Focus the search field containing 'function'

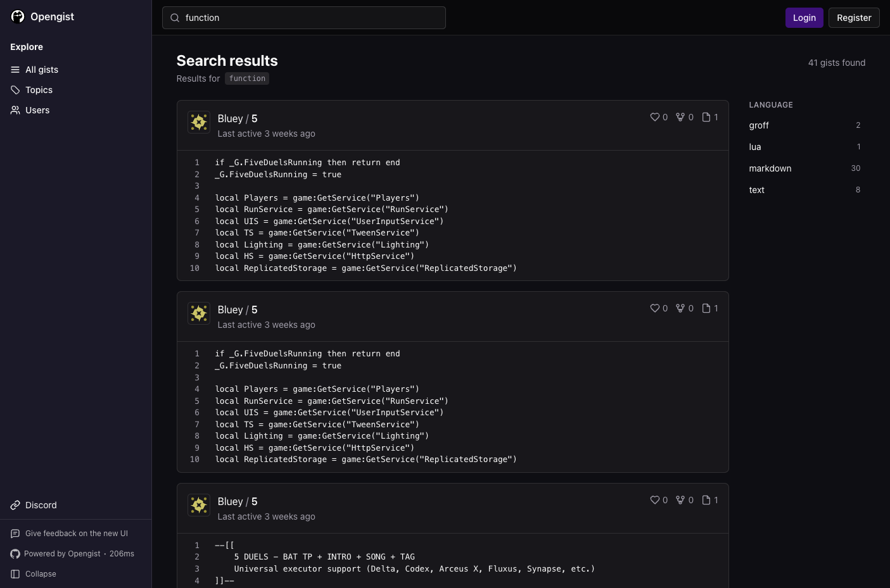click(304, 18)
